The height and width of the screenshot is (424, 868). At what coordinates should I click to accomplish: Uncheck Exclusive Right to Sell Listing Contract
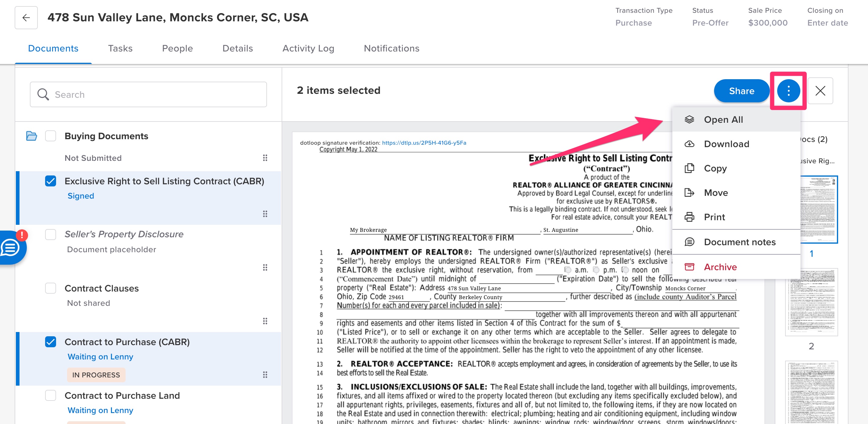pyautogui.click(x=51, y=181)
